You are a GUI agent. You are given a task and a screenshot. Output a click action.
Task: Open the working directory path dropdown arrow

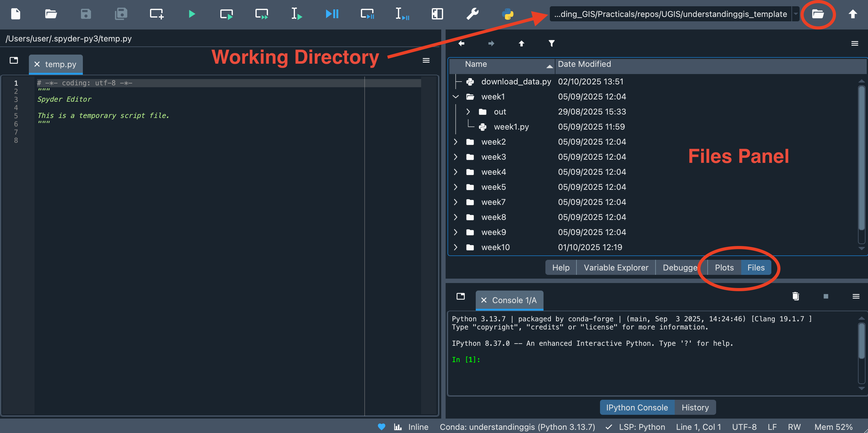[796, 14]
